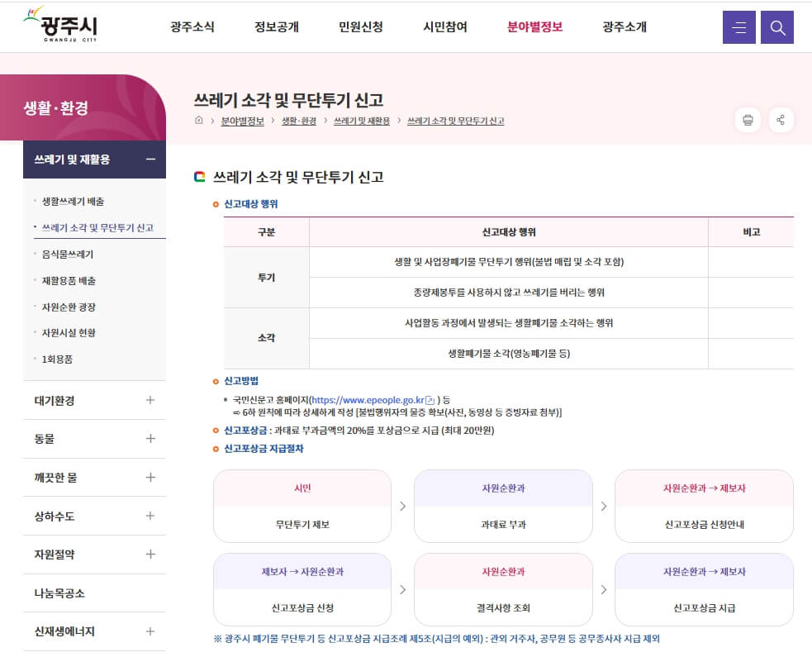Click the home icon in breadcrumb
The width and height of the screenshot is (812, 657).
[199, 121]
